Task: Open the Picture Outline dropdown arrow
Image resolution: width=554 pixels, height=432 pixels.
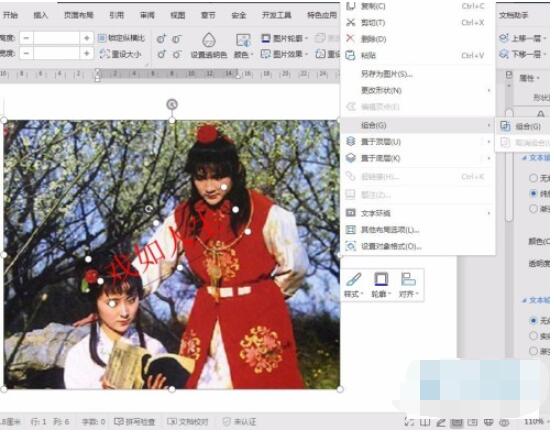Action: [x=306, y=38]
